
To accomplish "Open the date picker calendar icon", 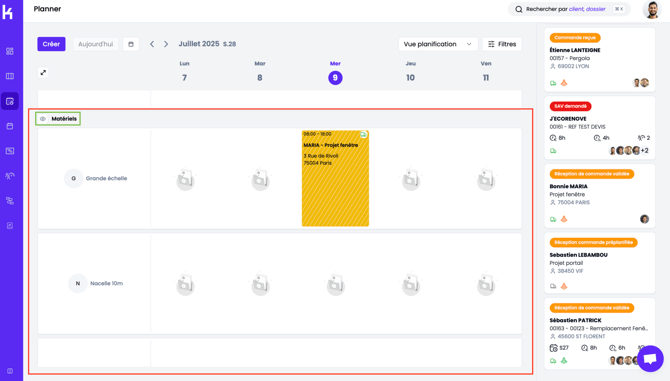I will tap(131, 44).
